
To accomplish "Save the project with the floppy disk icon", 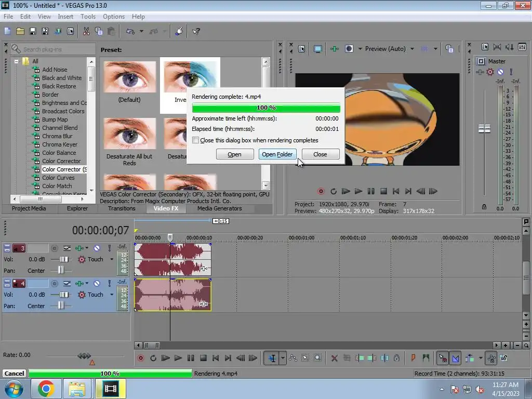I will point(33,31).
